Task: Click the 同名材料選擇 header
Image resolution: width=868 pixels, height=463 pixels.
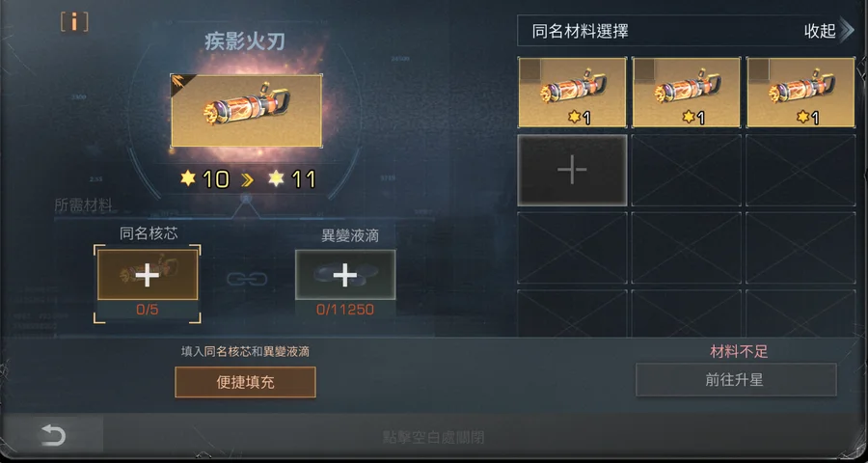Action: (581, 31)
